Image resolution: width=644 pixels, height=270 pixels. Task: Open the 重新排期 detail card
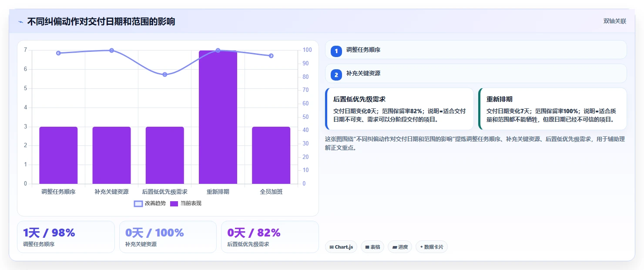553,109
